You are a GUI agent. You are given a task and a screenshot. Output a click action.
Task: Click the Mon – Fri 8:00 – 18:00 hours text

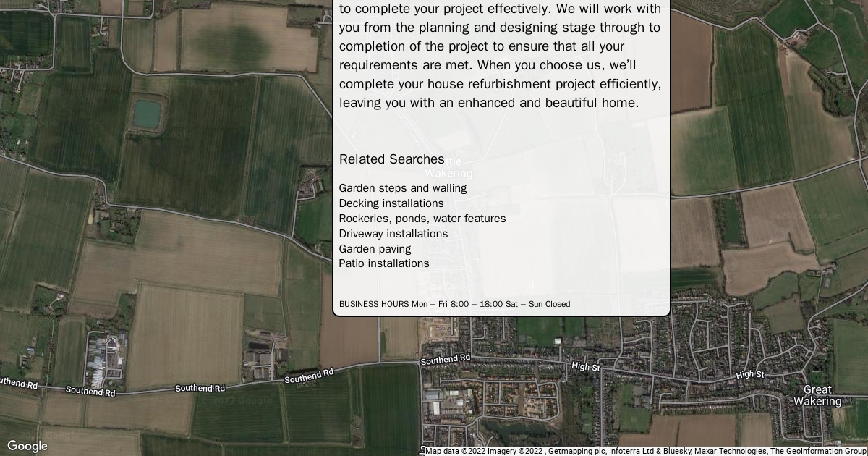(457, 304)
